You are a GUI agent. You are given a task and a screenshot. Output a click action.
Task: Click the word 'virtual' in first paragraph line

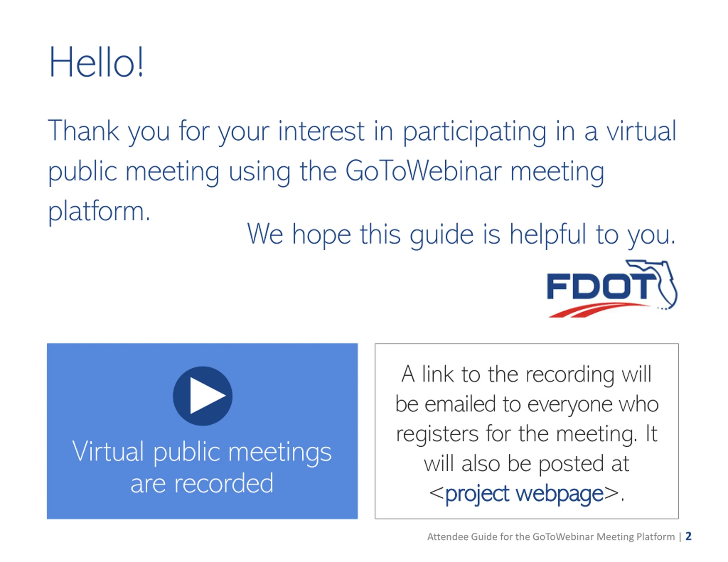pos(641,131)
